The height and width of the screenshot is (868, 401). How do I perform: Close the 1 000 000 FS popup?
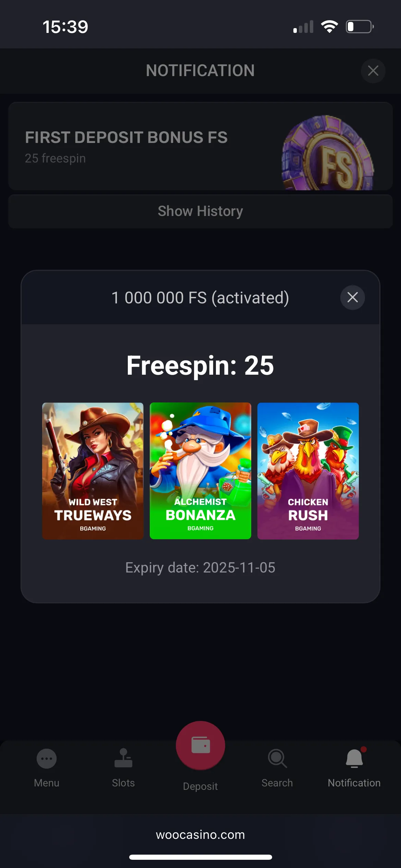tap(353, 297)
